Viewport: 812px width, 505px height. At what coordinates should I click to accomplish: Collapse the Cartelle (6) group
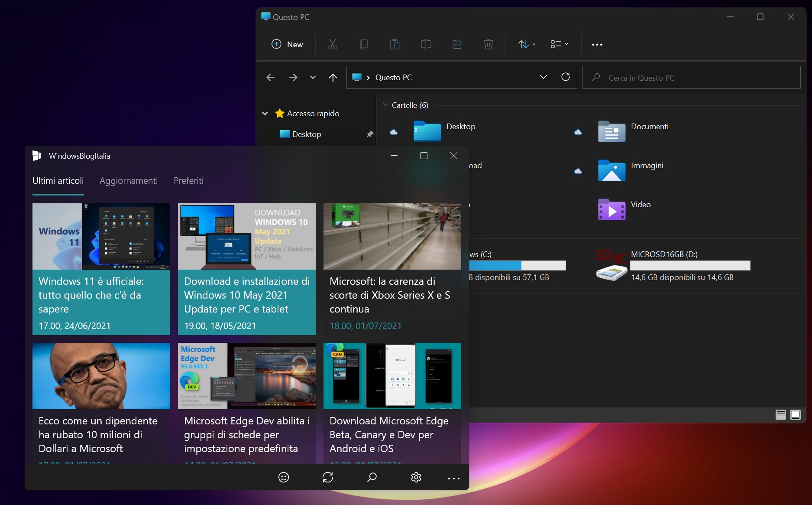point(385,105)
